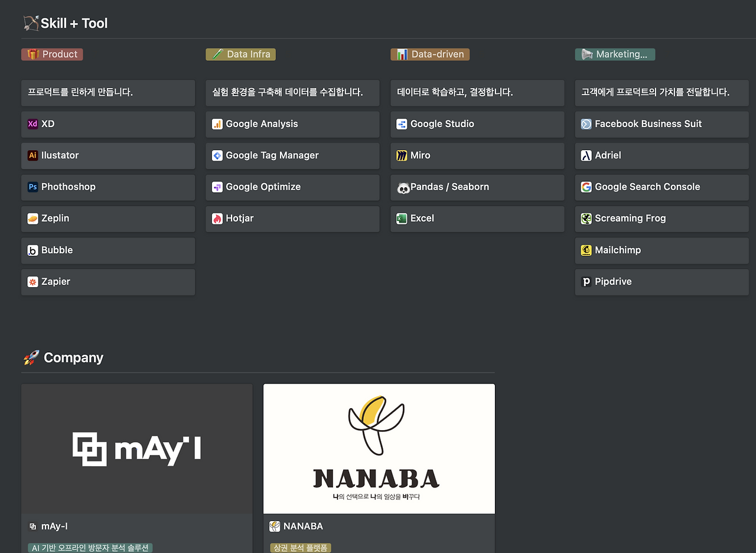This screenshot has height=553, width=756.
Task: Click the Google Search Console icon
Action: pos(586,187)
